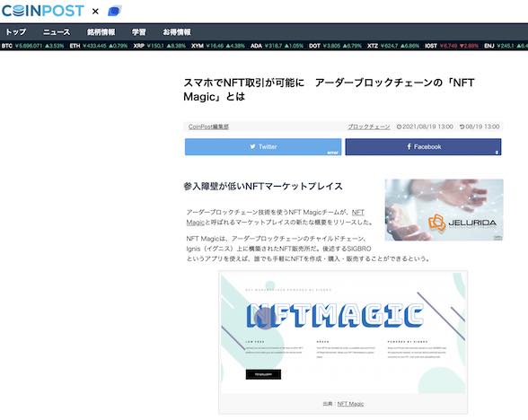Select the XYM price ticker entry

click(218, 46)
